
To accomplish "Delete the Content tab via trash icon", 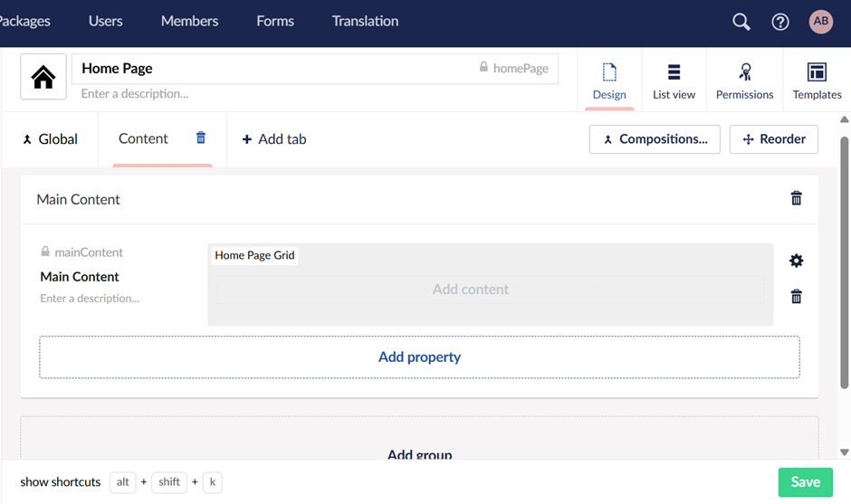I will tap(201, 138).
